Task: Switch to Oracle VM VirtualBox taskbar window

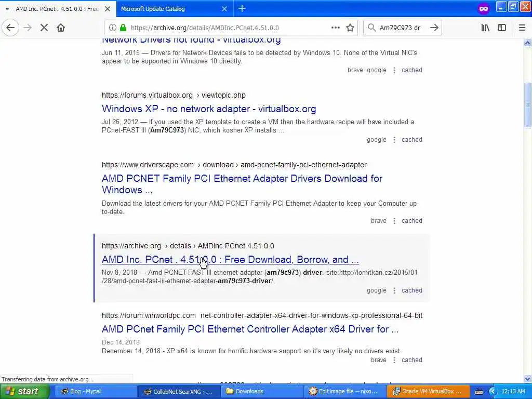Action: pos(428,391)
